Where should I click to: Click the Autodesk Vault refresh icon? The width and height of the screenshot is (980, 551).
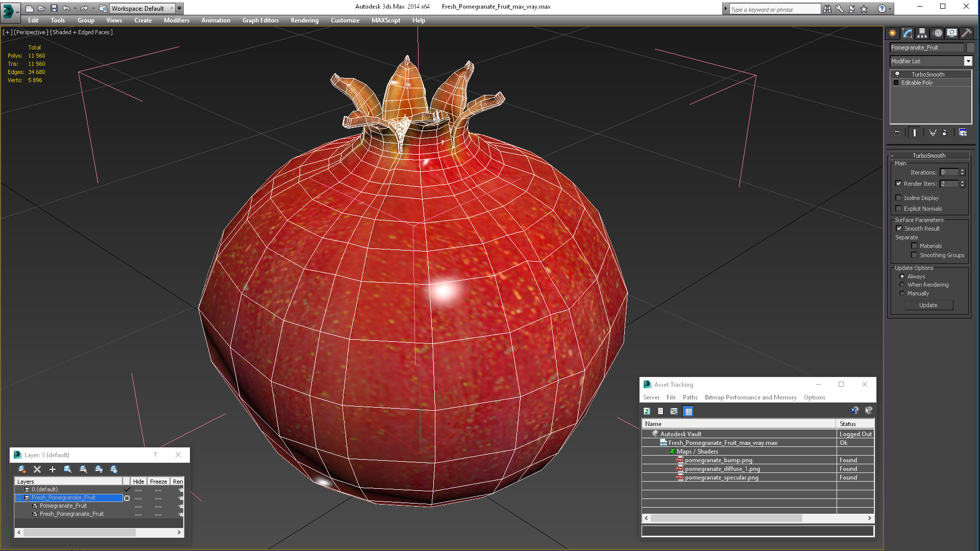[647, 411]
